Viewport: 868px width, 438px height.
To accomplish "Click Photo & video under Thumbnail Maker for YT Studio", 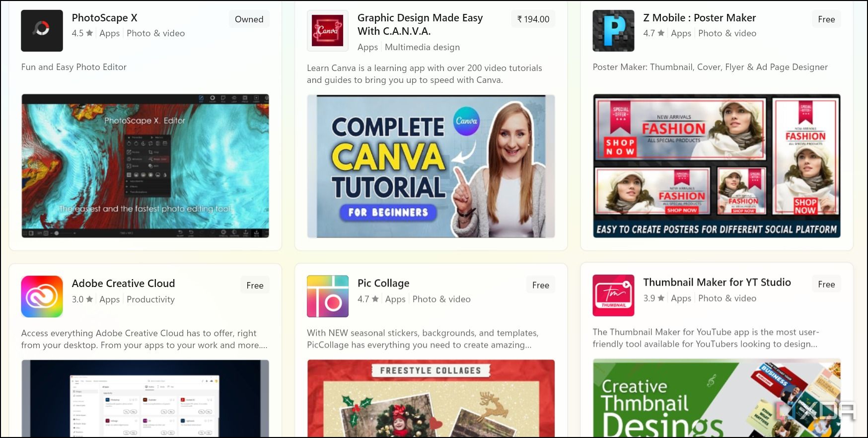I will [727, 298].
